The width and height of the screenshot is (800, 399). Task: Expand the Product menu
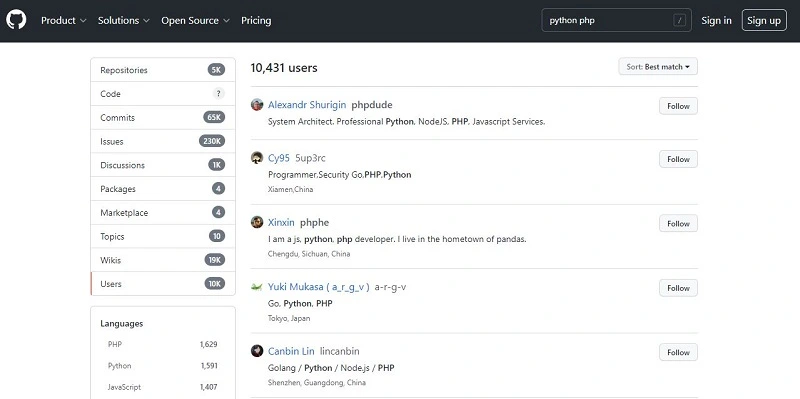tap(64, 20)
